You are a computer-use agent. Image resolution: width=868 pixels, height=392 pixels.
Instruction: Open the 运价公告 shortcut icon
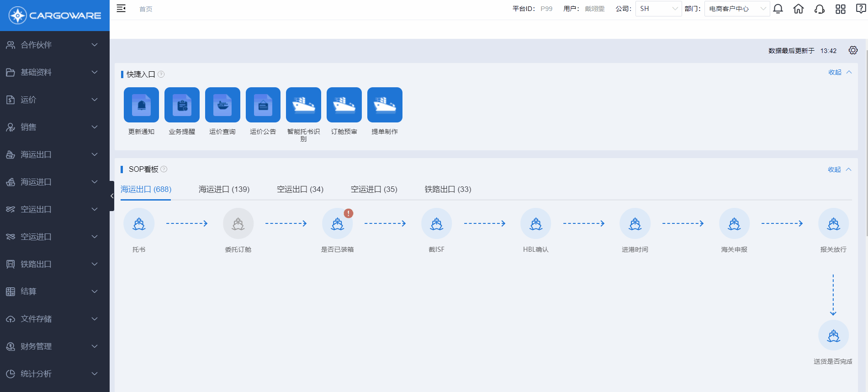tap(263, 105)
